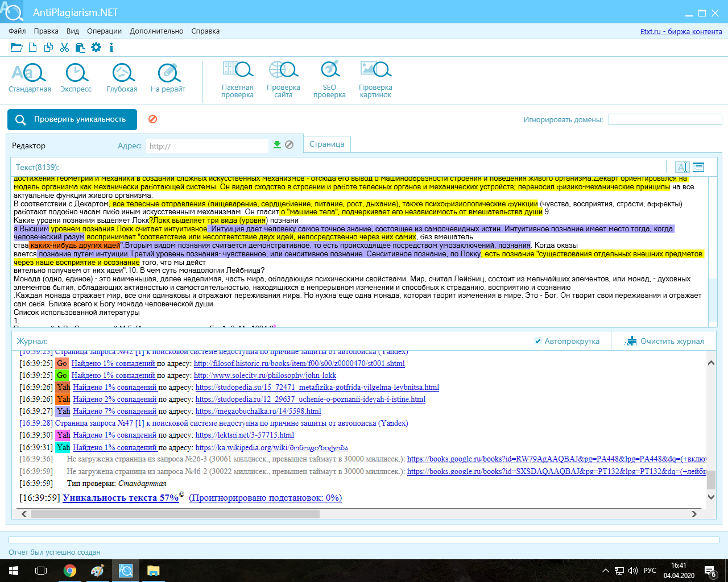Screen dimensions: 728x582
Task: Click the red stop check icon
Action: pos(152,119)
